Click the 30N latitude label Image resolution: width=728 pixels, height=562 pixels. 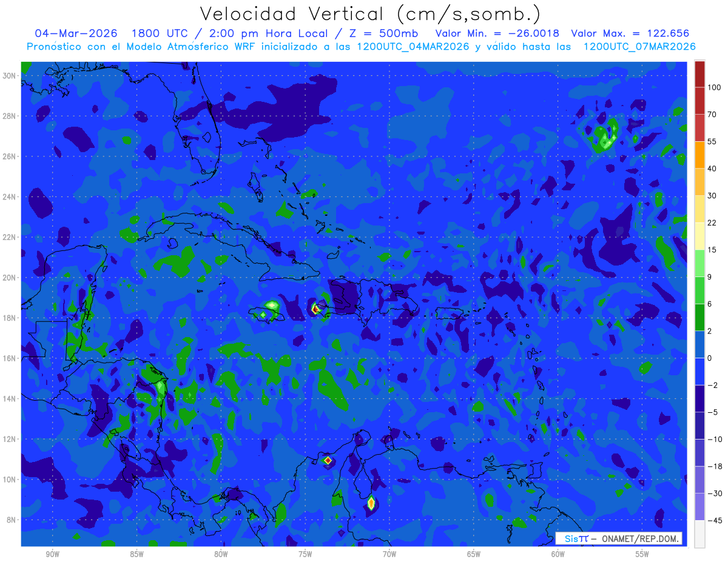click(x=9, y=75)
